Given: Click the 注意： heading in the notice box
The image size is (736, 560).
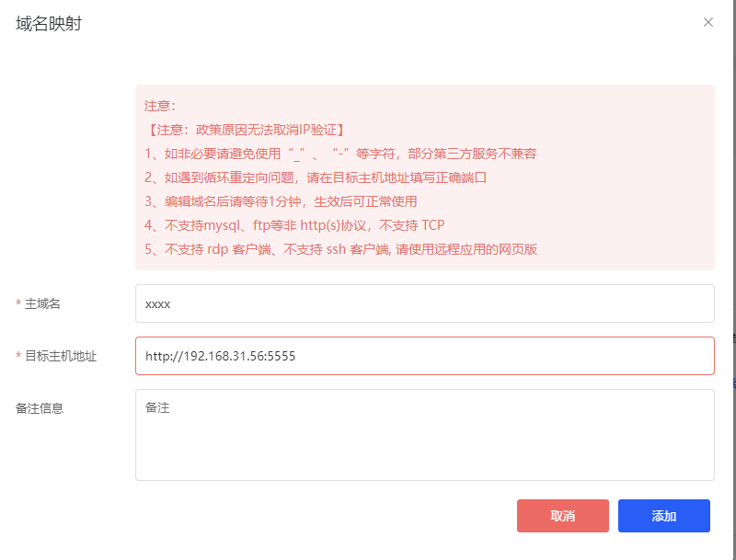Looking at the screenshot, I should (160, 106).
